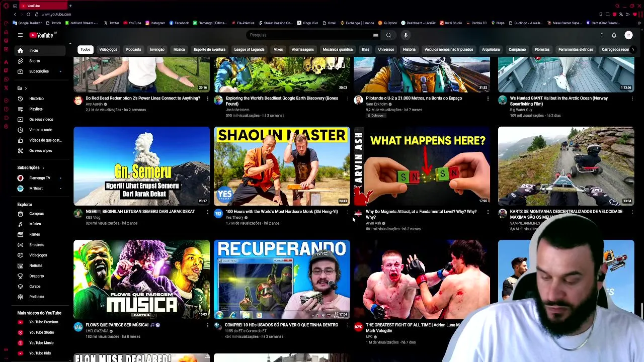Open options menu for GIANT Halibut video

tap(632, 99)
